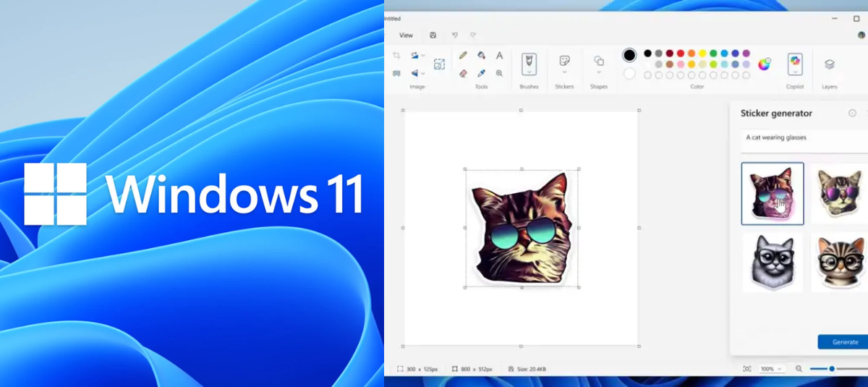Select the cat sticker with purple sunglasses
The height and width of the screenshot is (387, 868).
click(839, 193)
